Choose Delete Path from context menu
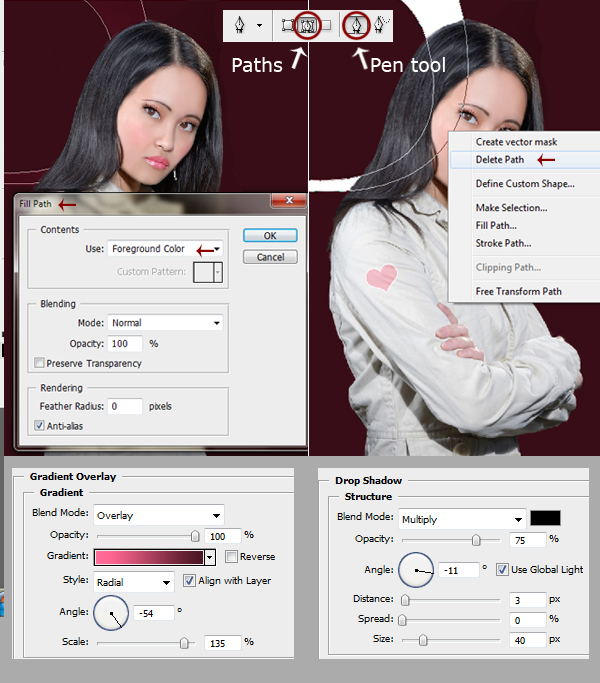This screenshot has width=600, height=683. 525,160
